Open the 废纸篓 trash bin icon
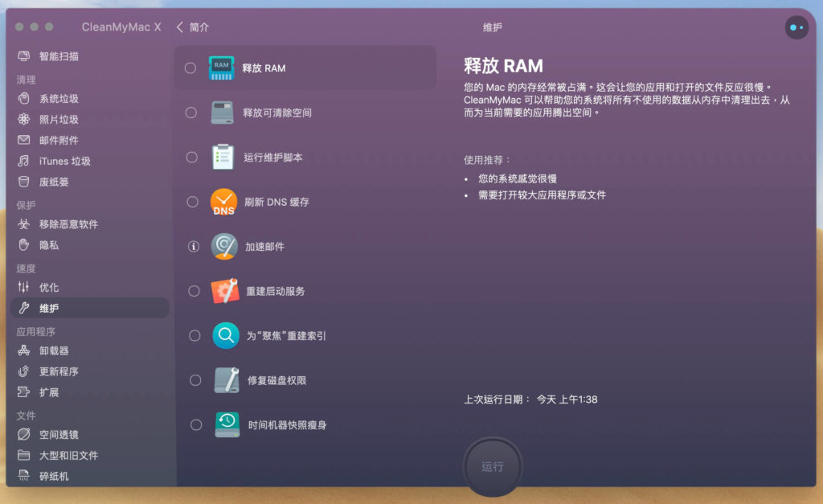This screenshot has width=823, height=504. coord(23,182)
